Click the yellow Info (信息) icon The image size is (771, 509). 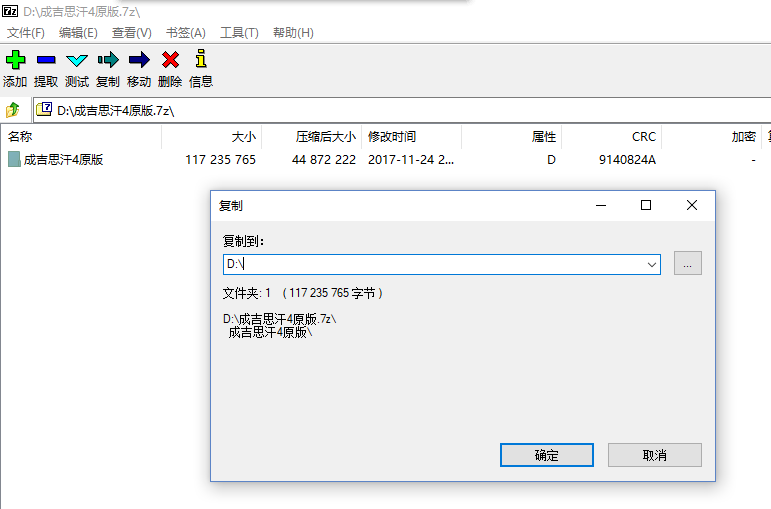tap(201, 60)
